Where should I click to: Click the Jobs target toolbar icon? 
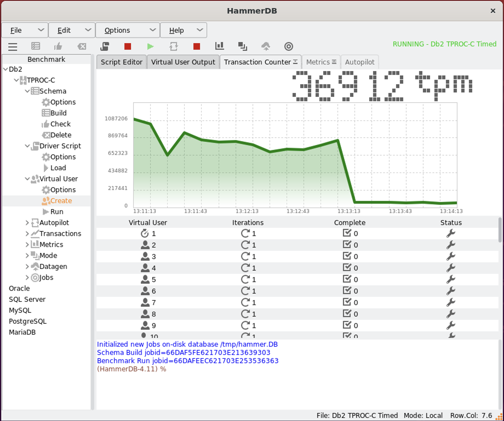(x=289, y=46)
